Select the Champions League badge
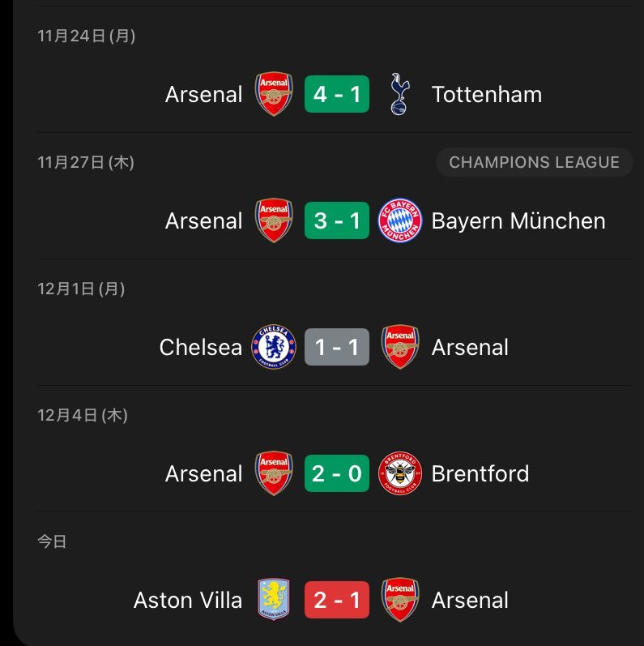 tap(534, 162)
